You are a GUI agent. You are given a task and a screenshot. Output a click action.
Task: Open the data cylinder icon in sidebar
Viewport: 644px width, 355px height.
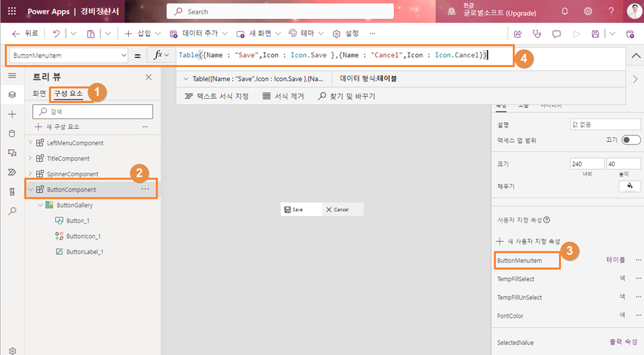point(12,134)
